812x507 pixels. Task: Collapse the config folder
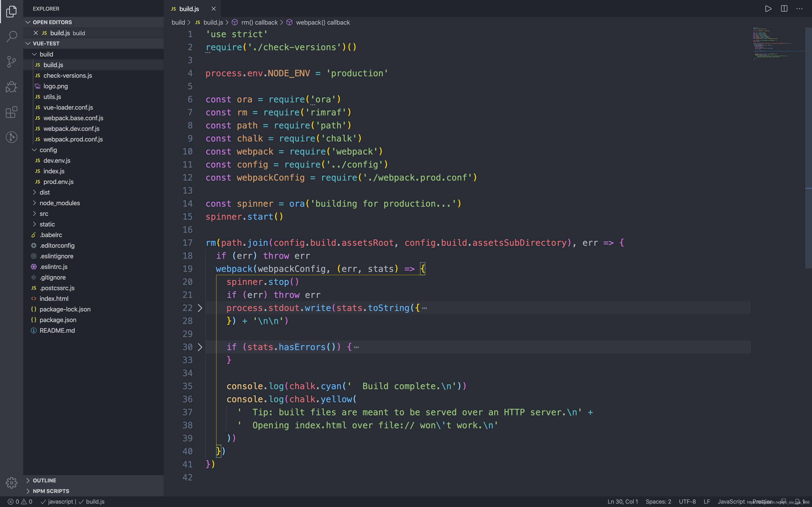48,150
